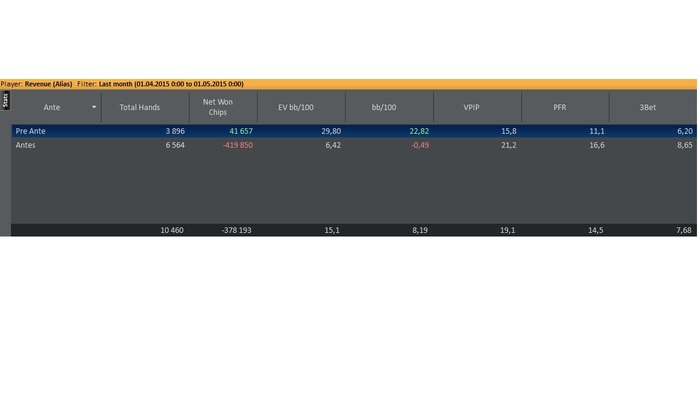Click net won chips value -419 850

pyautogui.click(x=238, y=145)
